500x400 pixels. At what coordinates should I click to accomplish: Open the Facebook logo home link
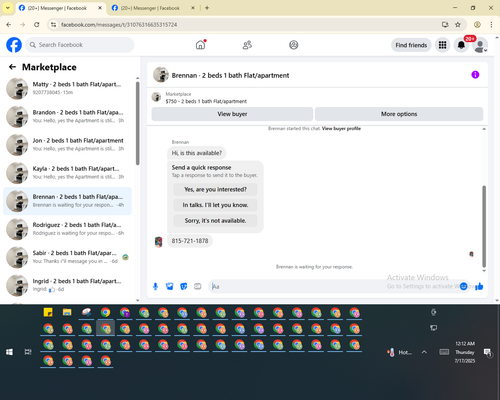[14, 45]
